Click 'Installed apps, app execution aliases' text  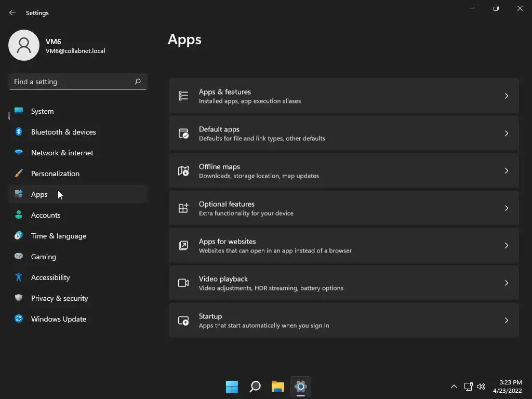click(250, 101)
